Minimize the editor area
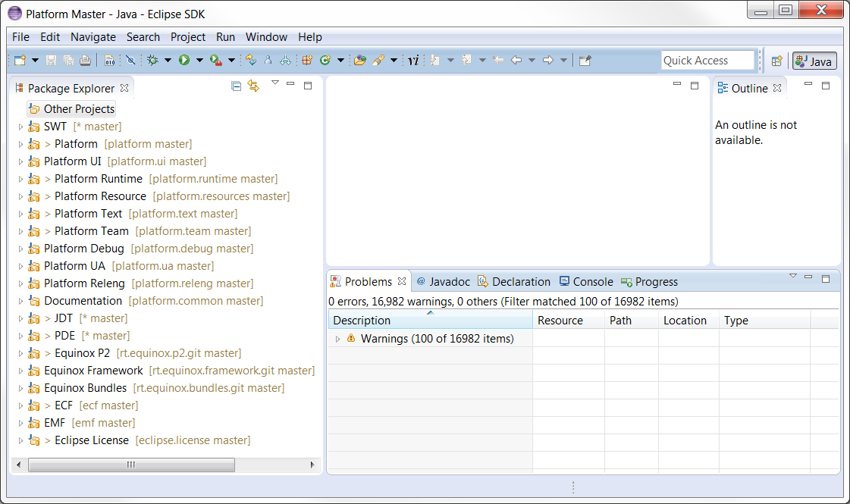Screen dimensions: 850x504 (x=676, y=84)
